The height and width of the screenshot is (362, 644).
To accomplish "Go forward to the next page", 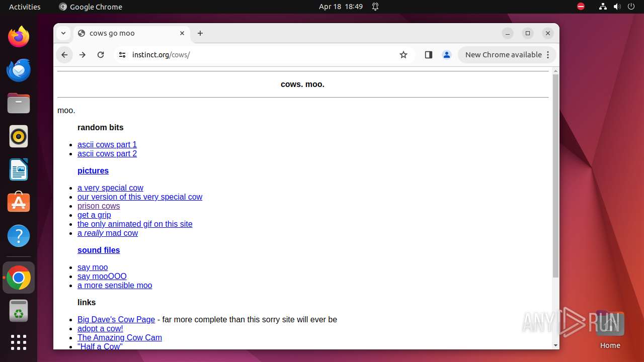I will 83,55.
